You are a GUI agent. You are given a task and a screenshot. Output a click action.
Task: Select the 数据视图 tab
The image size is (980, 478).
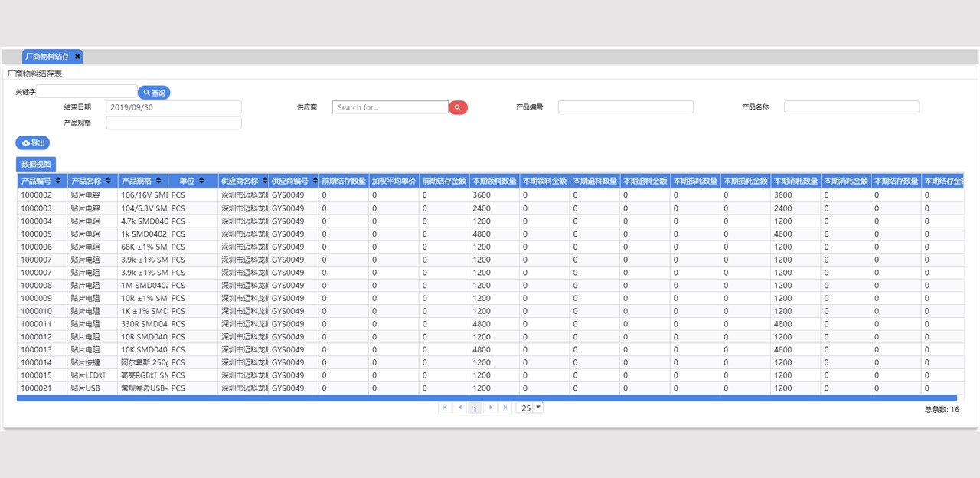tap(36, 164)
